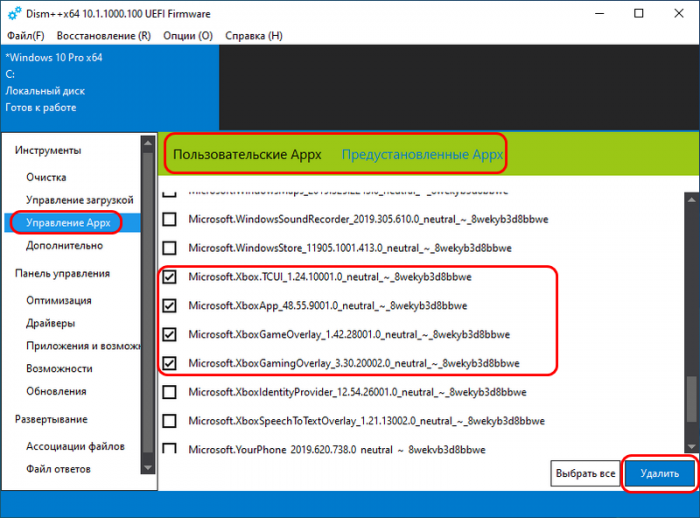The image size is (700, 518).
Task: Uncheck the Microsoft.Xbox.TCUI checkbox
Action: pos(169,277)
